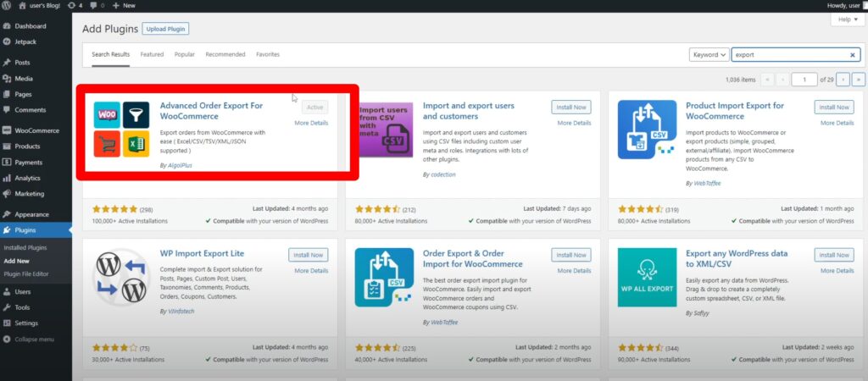The image size is (868, 381).
Task: Open WooCommerce menu in sidebar
Action: (x=36, y=130)
